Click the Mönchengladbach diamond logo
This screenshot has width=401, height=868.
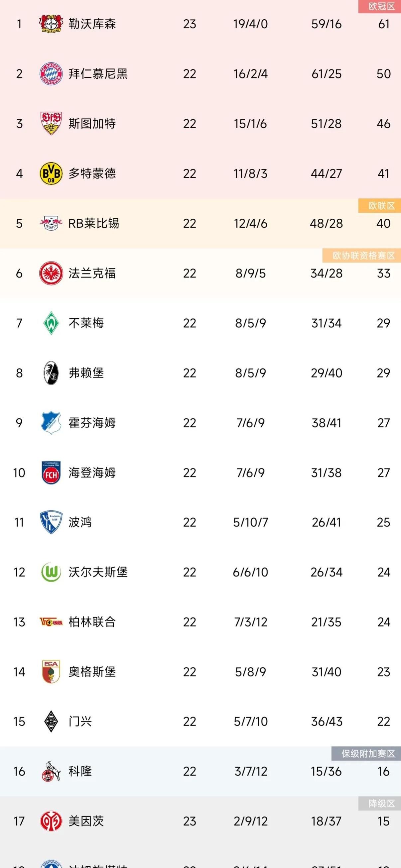(51, 721)
